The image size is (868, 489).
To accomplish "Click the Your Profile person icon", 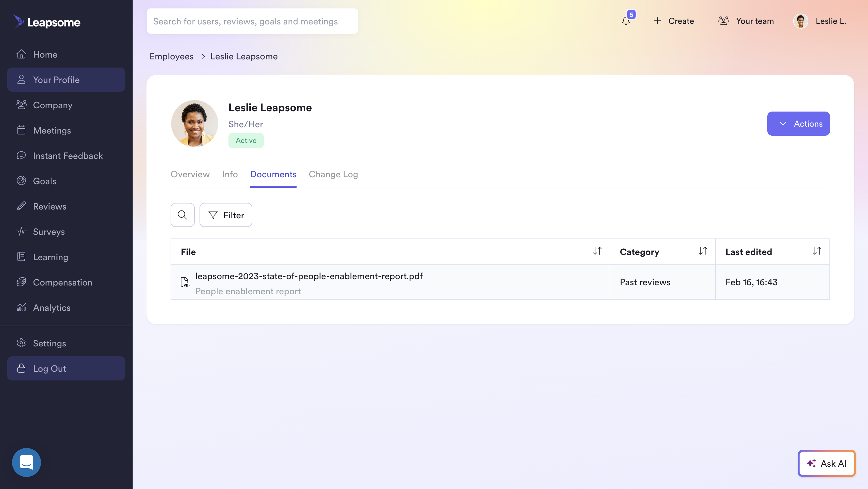I will click(x=21, y=80).
